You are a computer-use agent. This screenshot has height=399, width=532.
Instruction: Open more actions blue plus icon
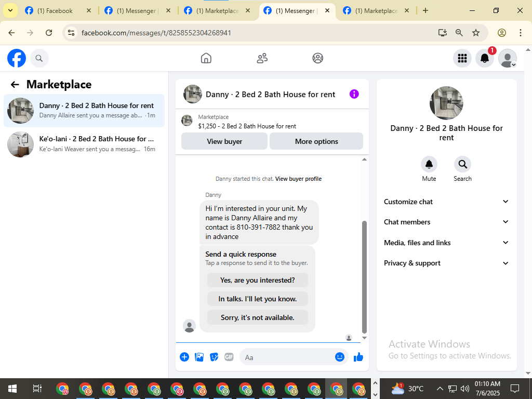[184, 357]
